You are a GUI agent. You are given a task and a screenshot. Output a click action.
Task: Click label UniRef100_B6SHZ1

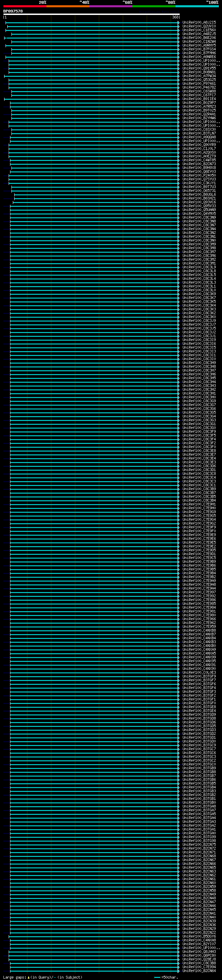click(199, 198)
